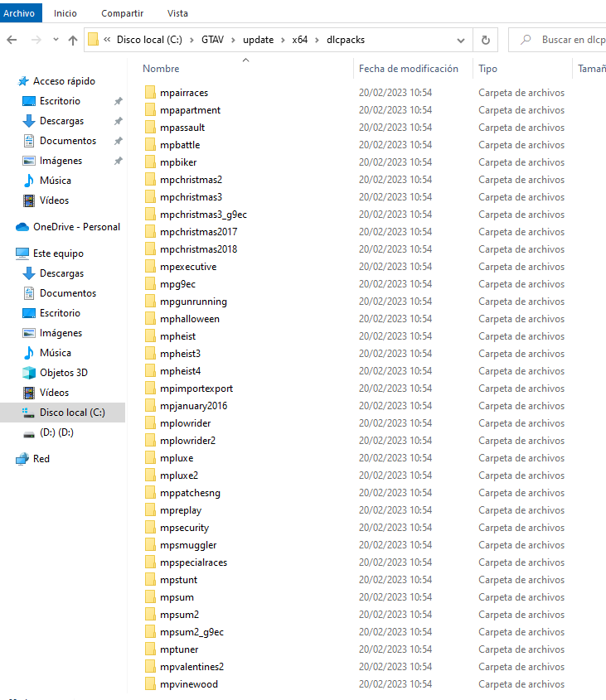Select the mphalloween folder icon
This screenshot has width=606, height=700.
pos(150,319)
